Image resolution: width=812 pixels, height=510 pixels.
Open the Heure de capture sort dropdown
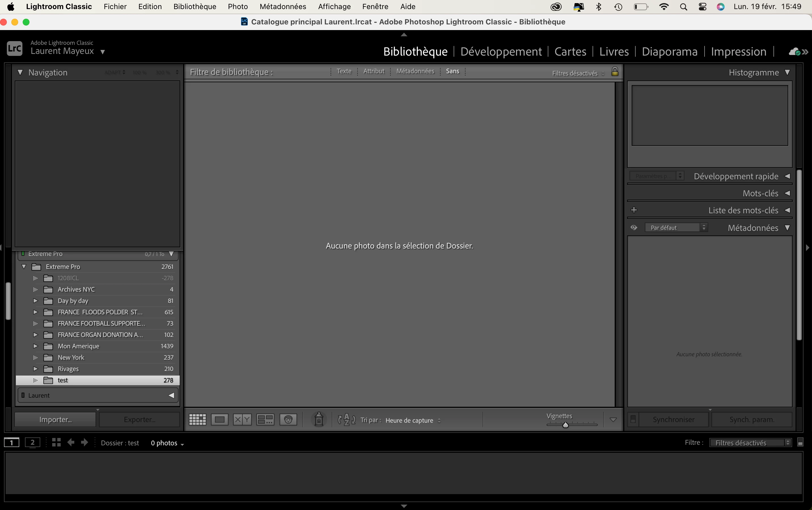click(x=413, y=420)
